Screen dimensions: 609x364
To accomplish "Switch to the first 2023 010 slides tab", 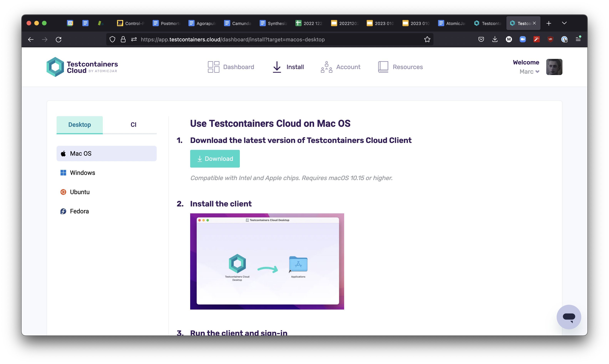I will pyautogui.click(x=381, y=23).
